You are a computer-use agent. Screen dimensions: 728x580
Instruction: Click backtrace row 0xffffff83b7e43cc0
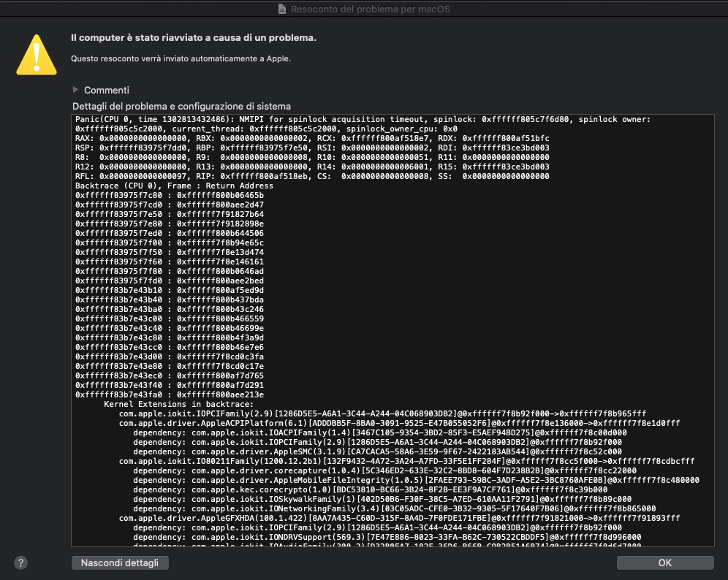click(170, 348)
